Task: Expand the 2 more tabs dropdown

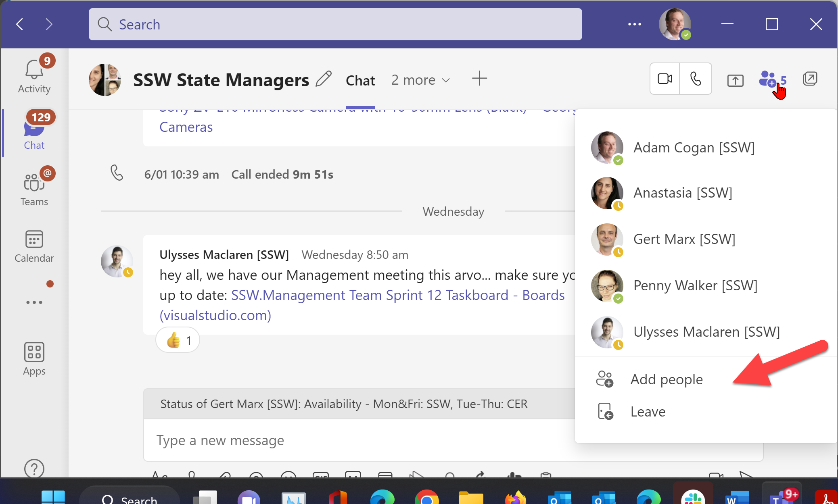Action: coord(420,80)
